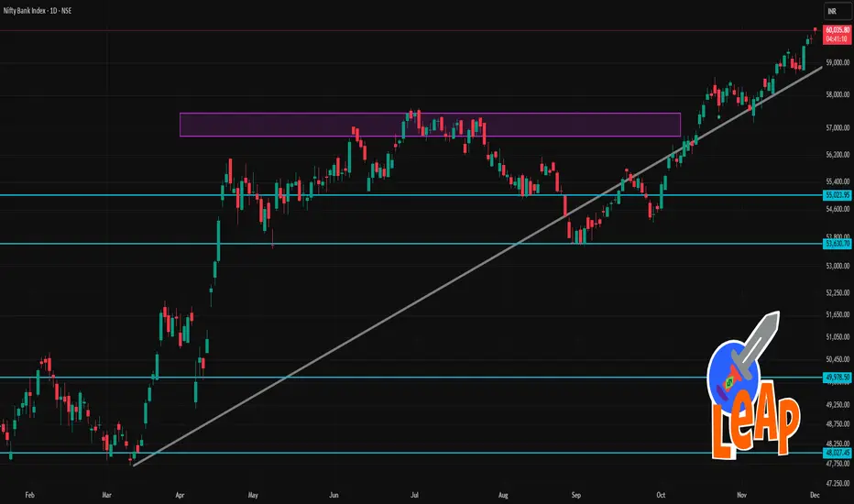
Task: Select the purple resistance zone rectangle
Action: point(430,125)
